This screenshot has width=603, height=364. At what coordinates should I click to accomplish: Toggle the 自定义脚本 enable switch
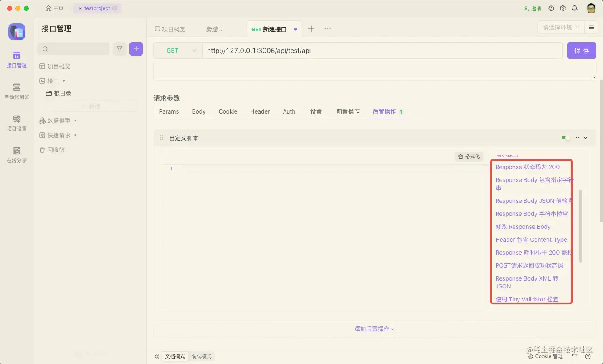pos(565,138)
